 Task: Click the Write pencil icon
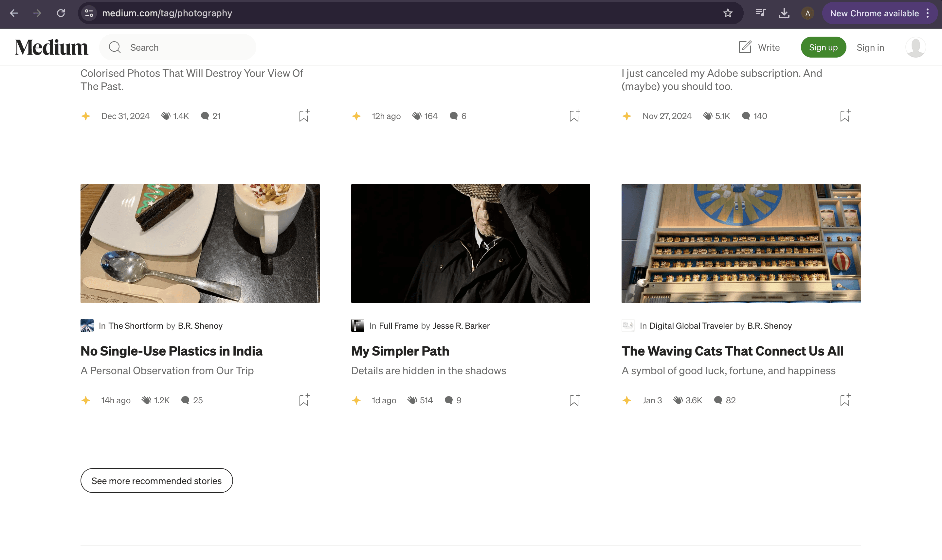point(745,47)
